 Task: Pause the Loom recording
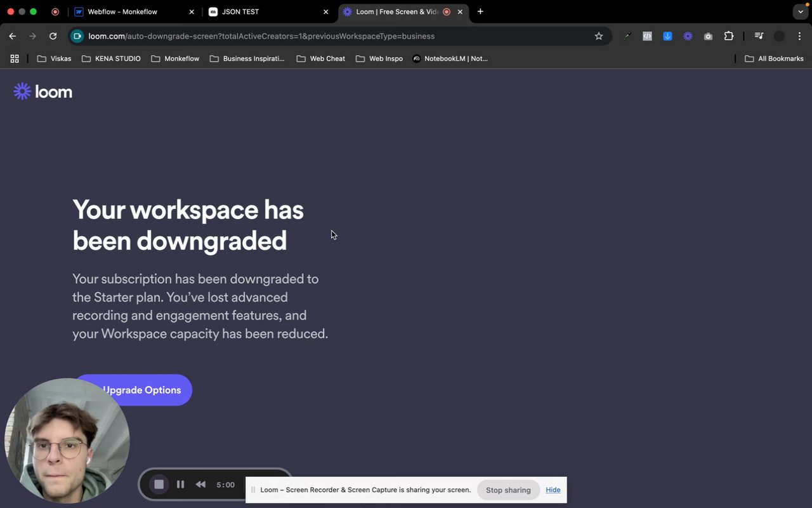tap(180, 485)
